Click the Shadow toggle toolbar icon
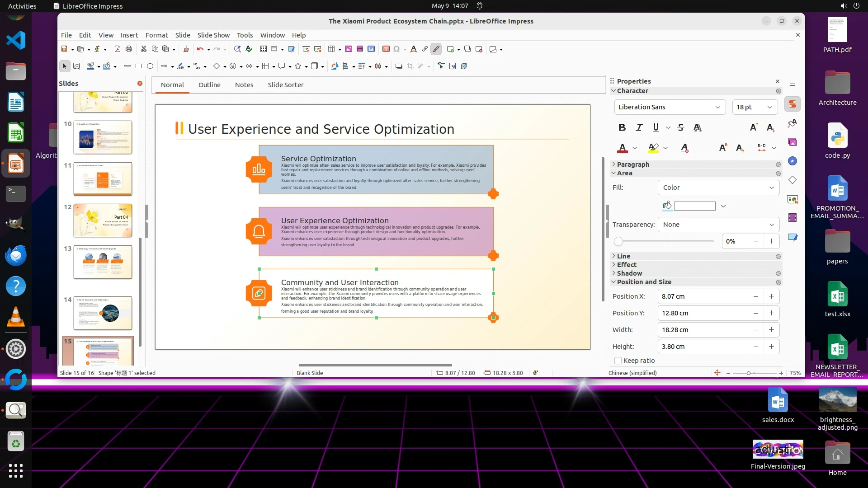 point(398,66)
